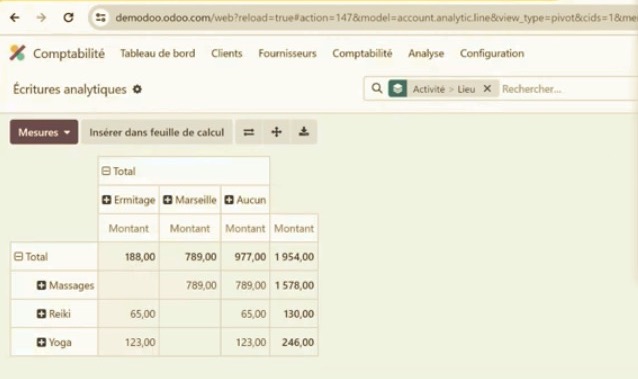Remove the Activité > Lieu filter facet
The height and width of the screenshot is (379, 638).
(487, 88)
